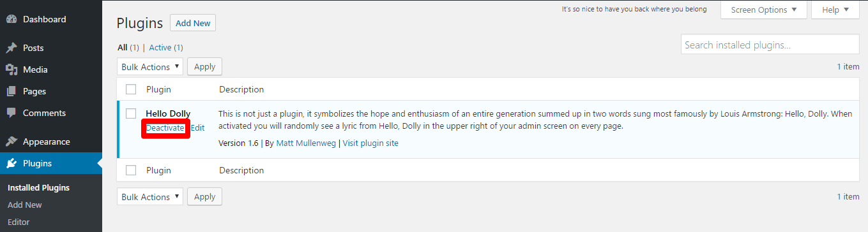Expand the Screen Options panel

(x=764, y=10)
